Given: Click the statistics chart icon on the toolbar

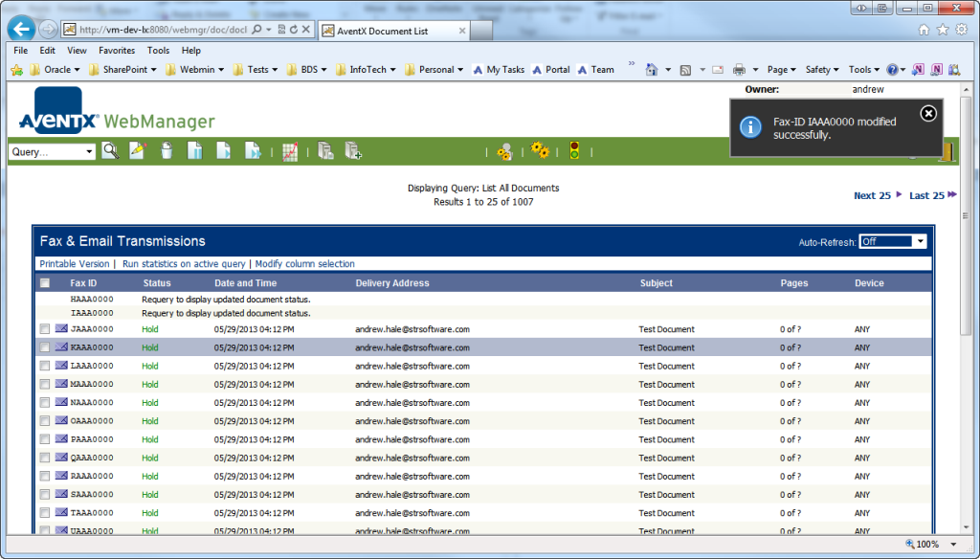Looking at the screenshot, I should [x=289, y=150].
